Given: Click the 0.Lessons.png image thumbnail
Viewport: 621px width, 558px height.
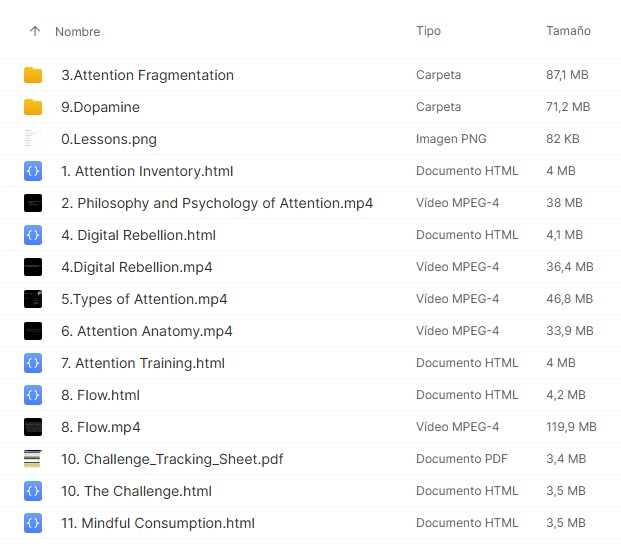Looking at the screenshot, I should [33, 139].
